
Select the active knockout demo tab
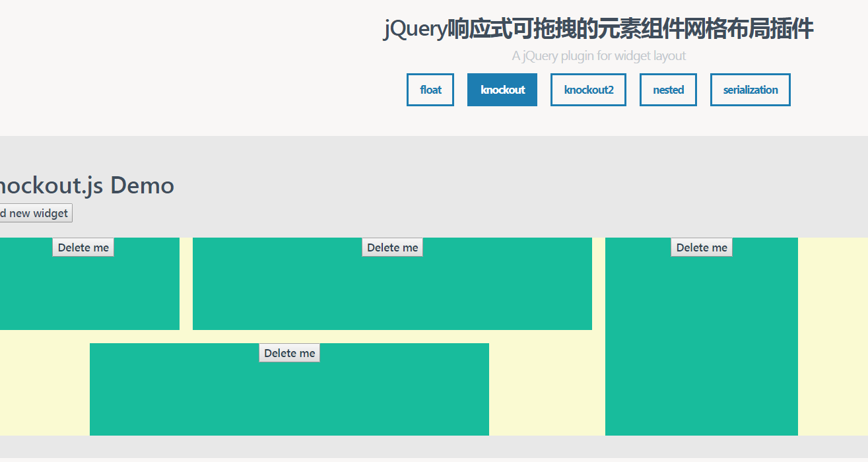[502, 90]
